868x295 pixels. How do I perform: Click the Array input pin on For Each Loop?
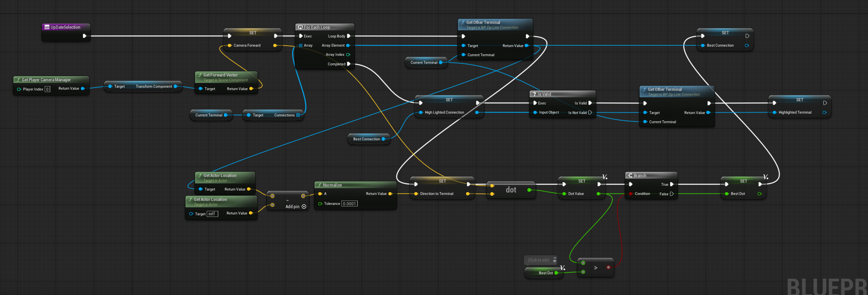click(301, 45)
